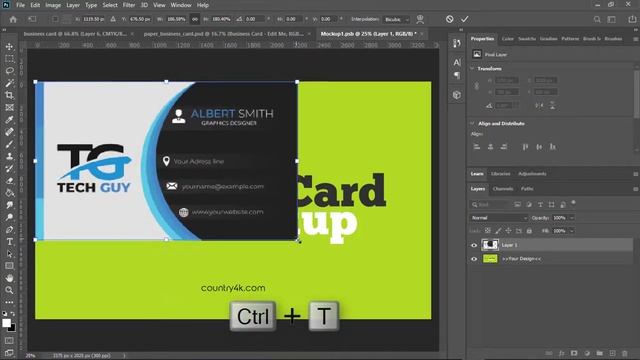Select the Horizontal Type tool
The height and width of the screenshot is (360, 640).
(x=9, y=242)
